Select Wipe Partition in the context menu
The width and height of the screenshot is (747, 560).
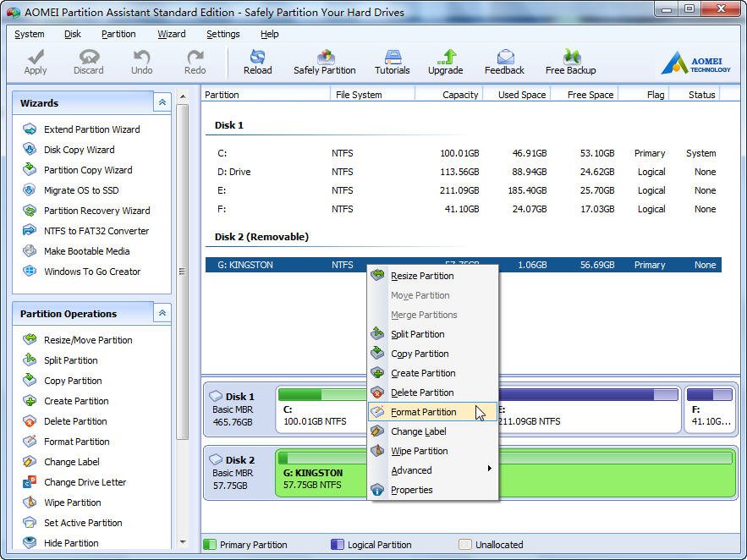419,451
